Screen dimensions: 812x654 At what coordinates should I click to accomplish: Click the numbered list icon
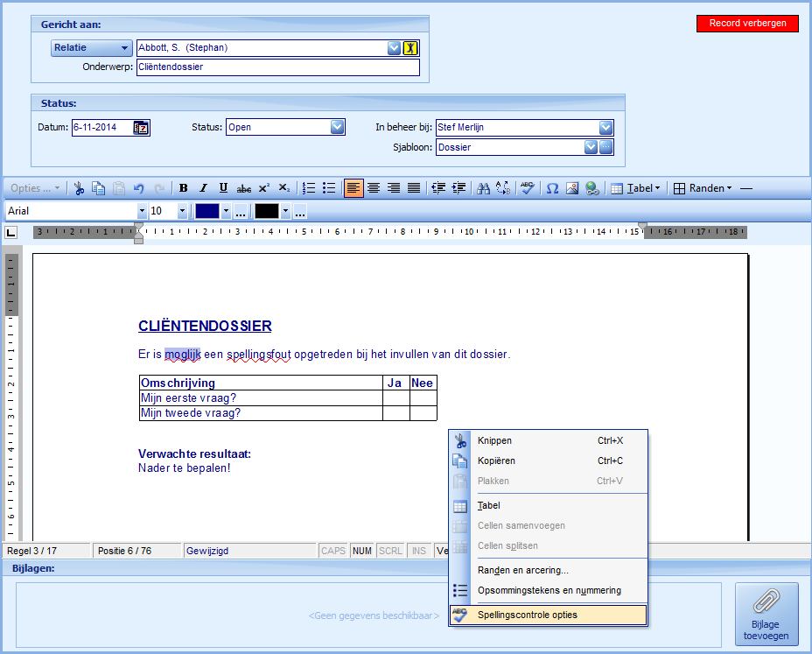pyautogui.click(x=309, y=188)
